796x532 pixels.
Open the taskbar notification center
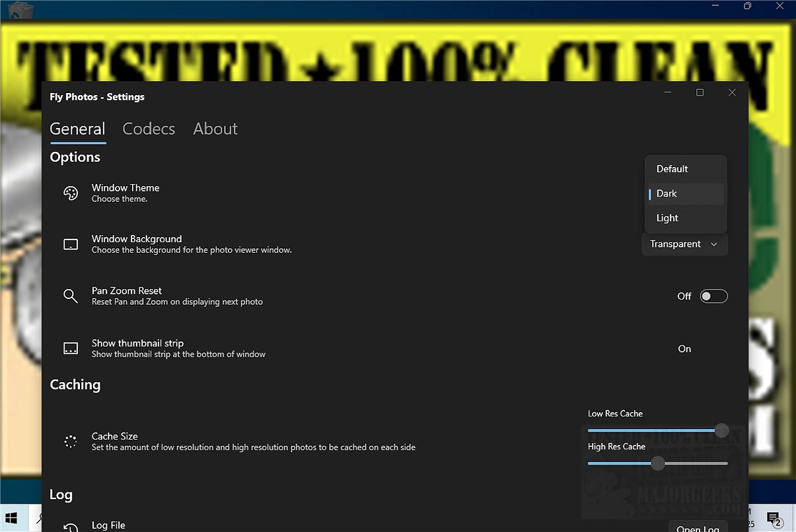774,518
